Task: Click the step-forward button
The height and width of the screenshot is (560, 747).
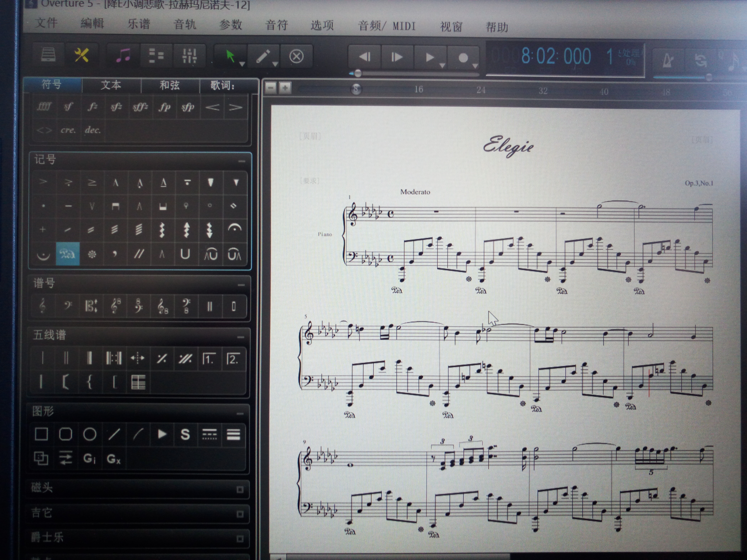Action: [x=397, y=57]
